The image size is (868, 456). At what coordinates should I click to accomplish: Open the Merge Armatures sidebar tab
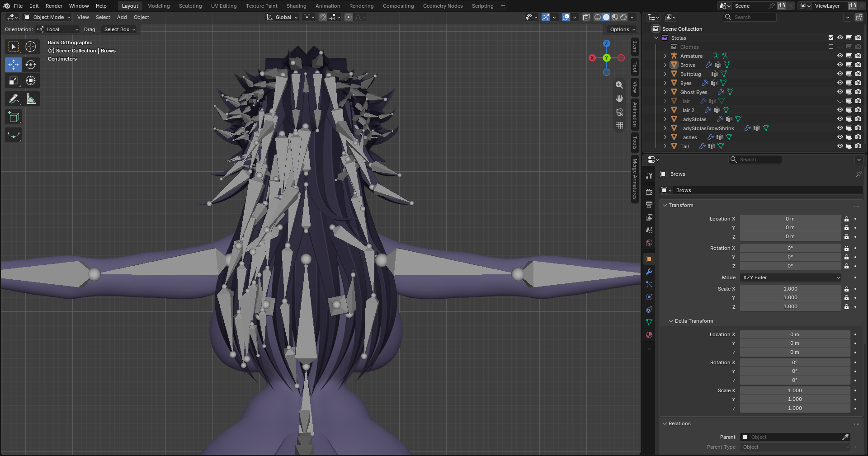635,179
